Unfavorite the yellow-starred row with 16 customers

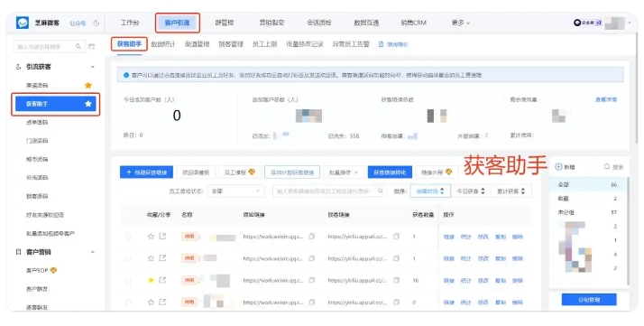pos(151,280)
